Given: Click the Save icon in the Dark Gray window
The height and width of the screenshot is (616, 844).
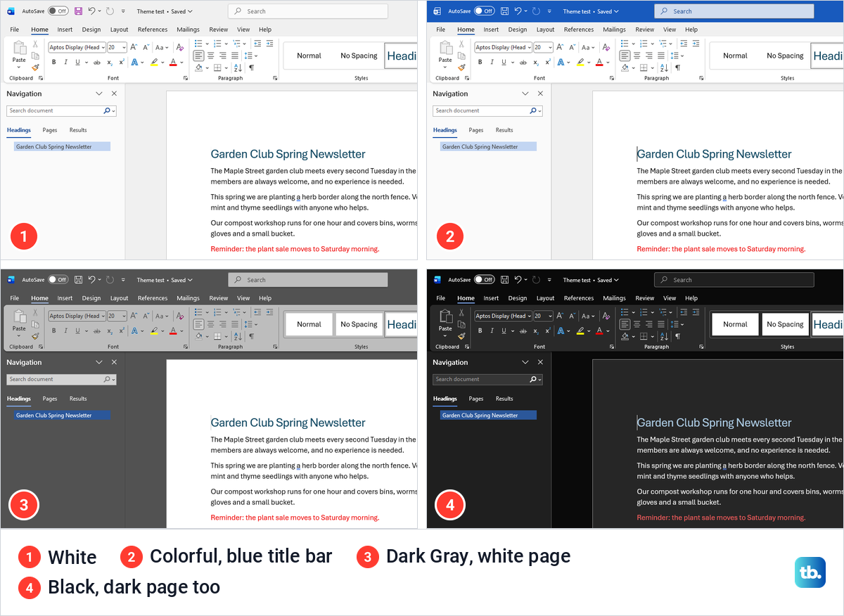Looking at the screenshot, I should pos(78,280).
